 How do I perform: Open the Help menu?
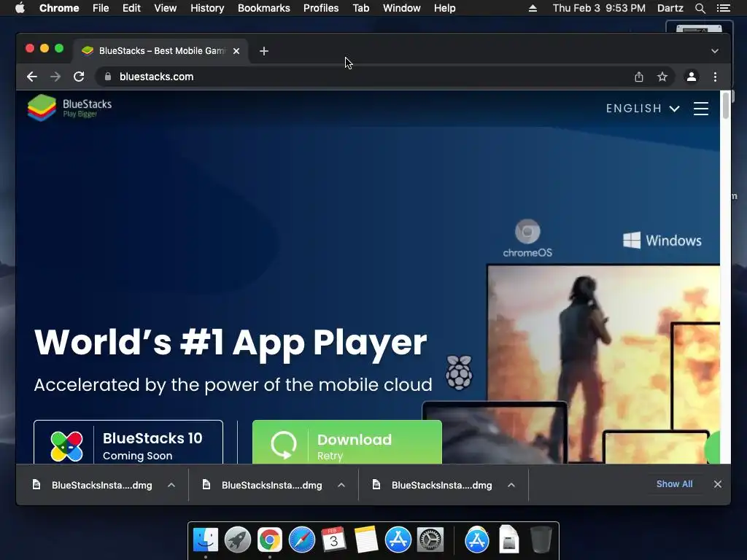pyautogui.click(x=444, y=8)
